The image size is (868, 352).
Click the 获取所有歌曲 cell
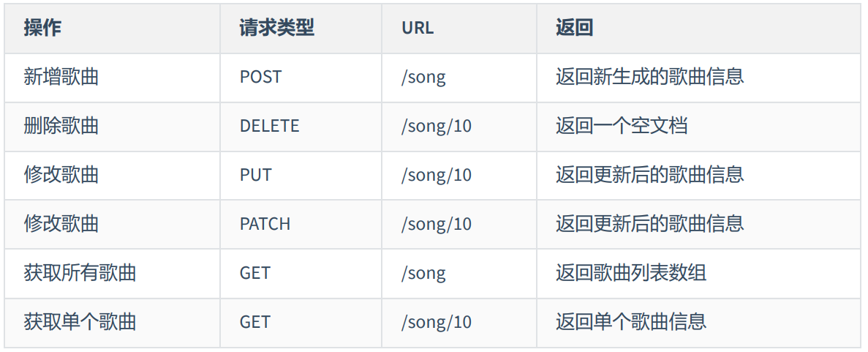80,273
